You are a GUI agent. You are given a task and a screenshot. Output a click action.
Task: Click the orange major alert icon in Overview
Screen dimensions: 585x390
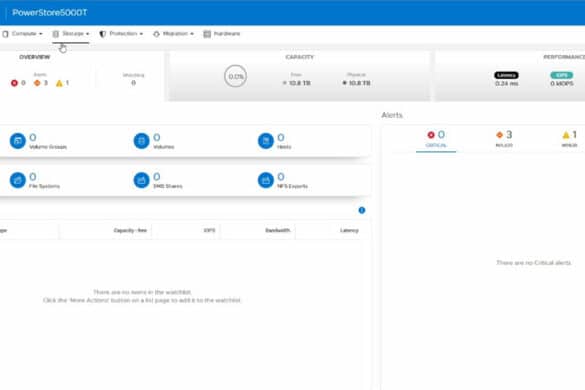pos(37,83)
